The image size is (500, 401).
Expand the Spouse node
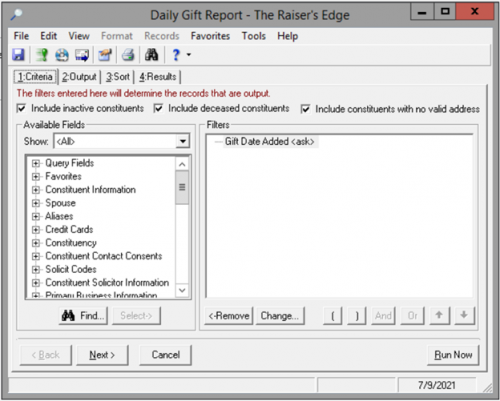click(x=36, y=203)
